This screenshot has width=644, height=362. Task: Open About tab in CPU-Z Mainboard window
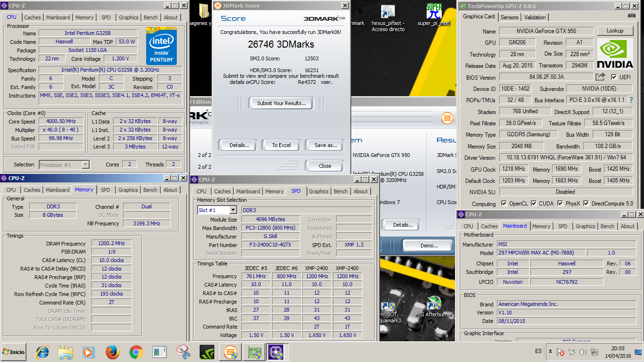(x=627, y=226)
